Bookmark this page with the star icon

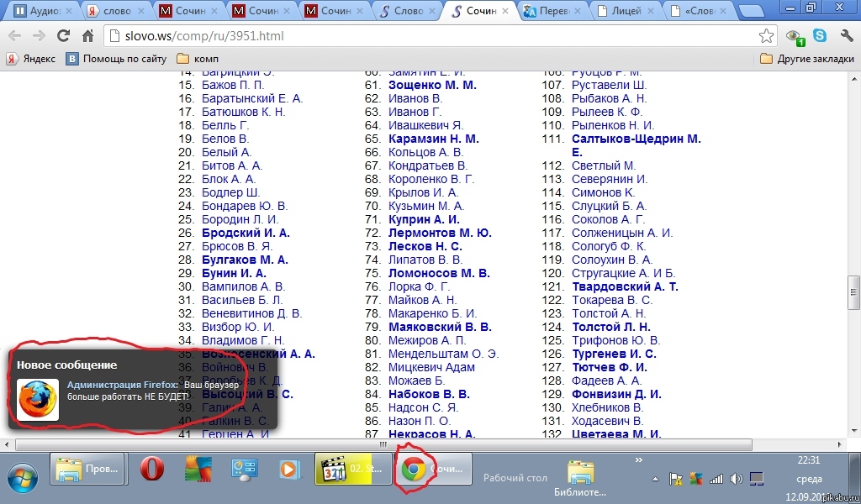click(766, 36)
